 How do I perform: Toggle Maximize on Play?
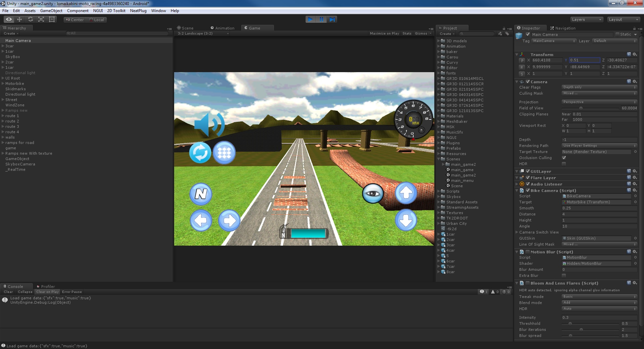384,34
